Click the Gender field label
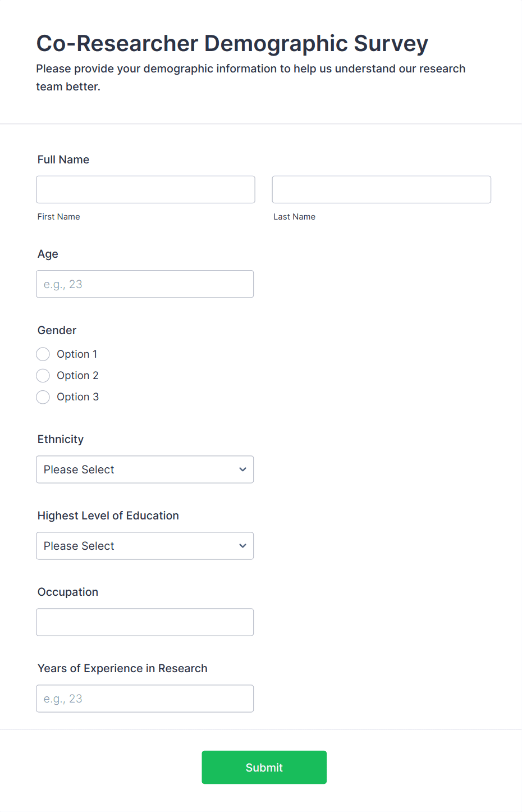 coord(57,330)
